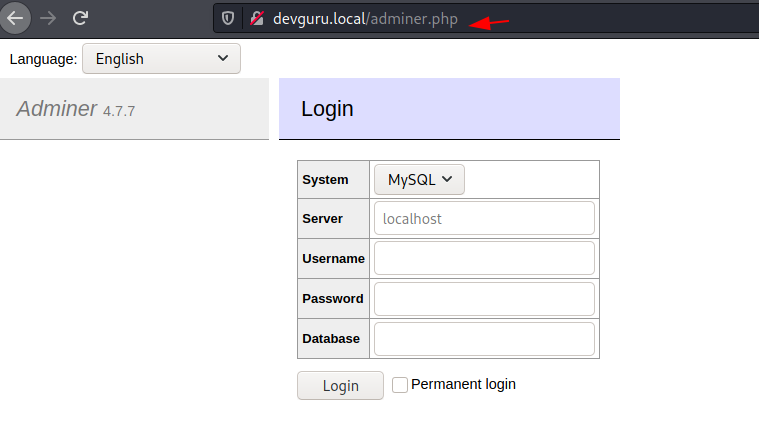
Task: Focus the Username input field
Action: point(484,259)
